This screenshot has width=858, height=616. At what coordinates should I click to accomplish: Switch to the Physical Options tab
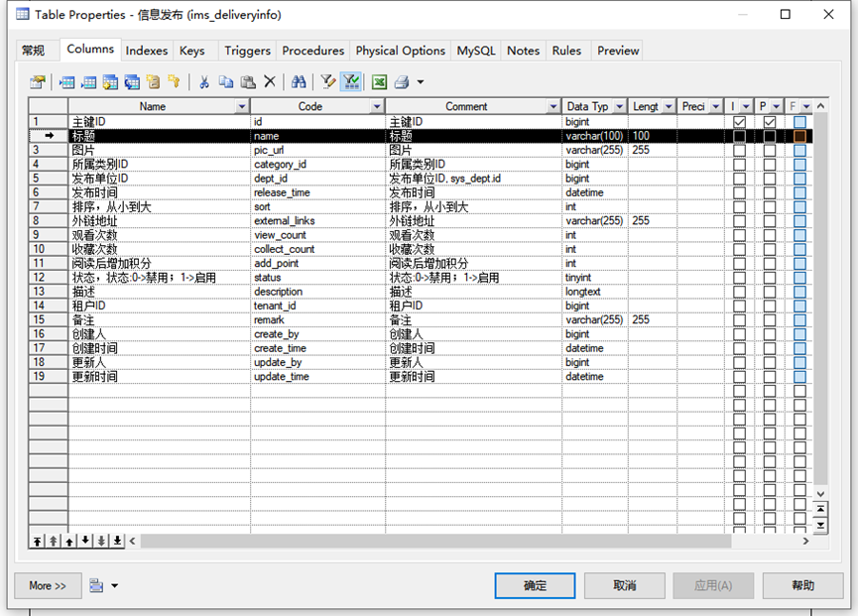[x=401, y=51]
